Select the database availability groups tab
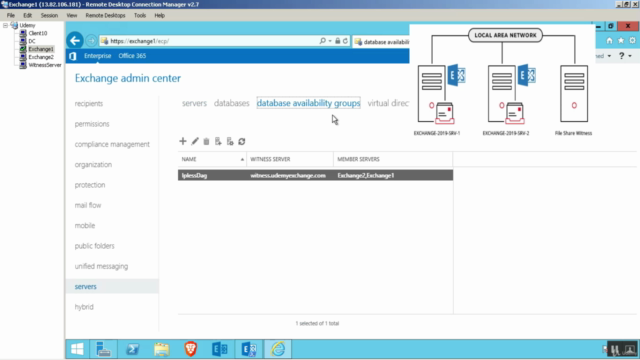This screenshot has height=360, width=640. [x=308, y=103]
